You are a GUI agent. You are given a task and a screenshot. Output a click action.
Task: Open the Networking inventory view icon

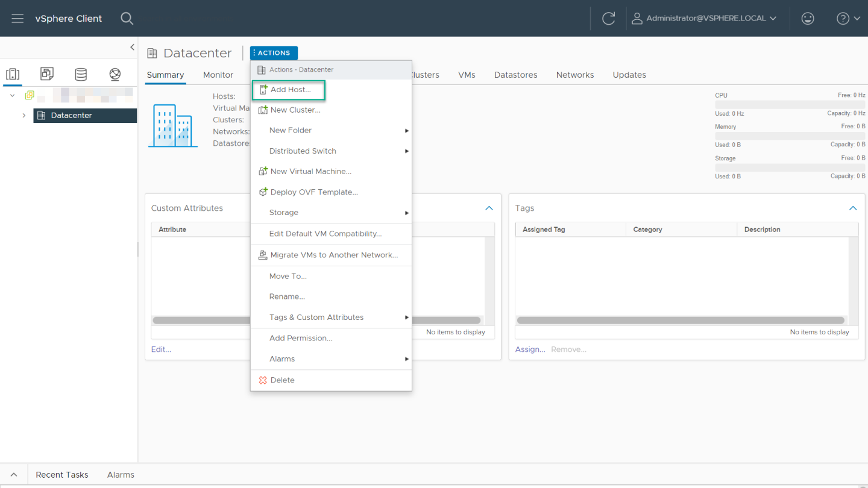(x=115, y=74)
